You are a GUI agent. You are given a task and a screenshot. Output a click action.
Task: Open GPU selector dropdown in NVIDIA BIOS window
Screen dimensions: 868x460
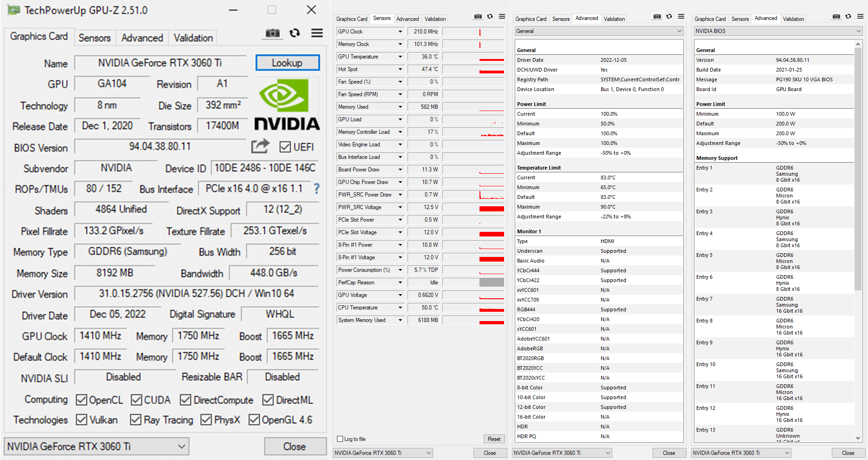[x=741, y=453]
